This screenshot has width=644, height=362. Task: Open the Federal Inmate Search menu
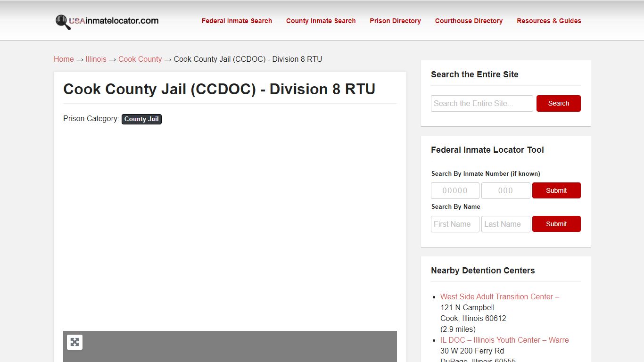(237, 21)
